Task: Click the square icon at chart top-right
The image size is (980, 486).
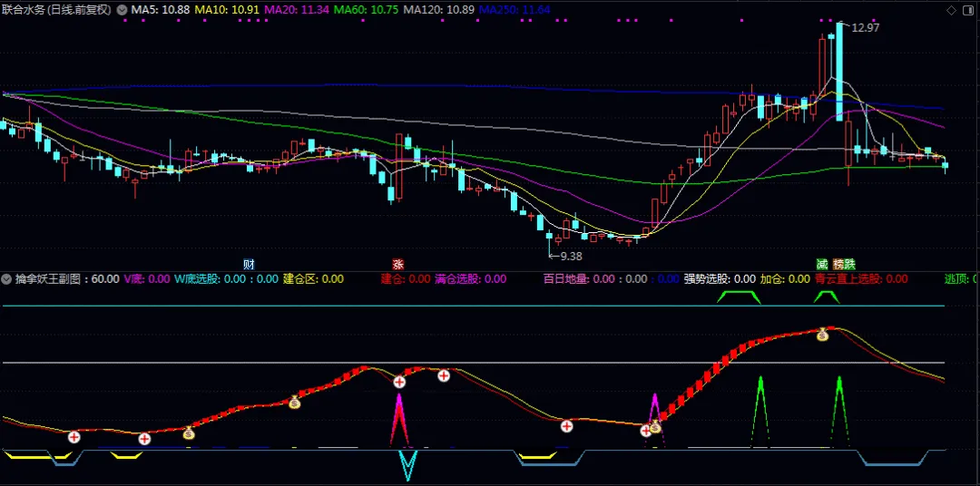Action: (x=968, y=10)
